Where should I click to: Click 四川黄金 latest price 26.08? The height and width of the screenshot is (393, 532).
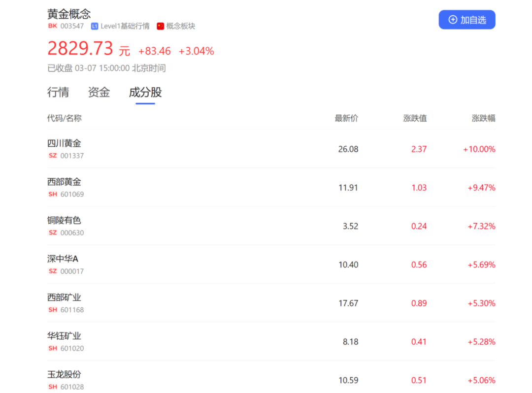click(348, 149)
